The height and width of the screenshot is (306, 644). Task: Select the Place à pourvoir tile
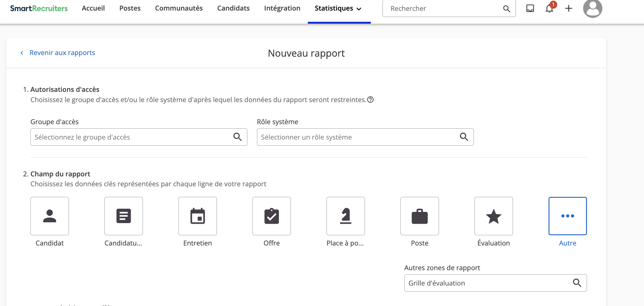[346, 216]
